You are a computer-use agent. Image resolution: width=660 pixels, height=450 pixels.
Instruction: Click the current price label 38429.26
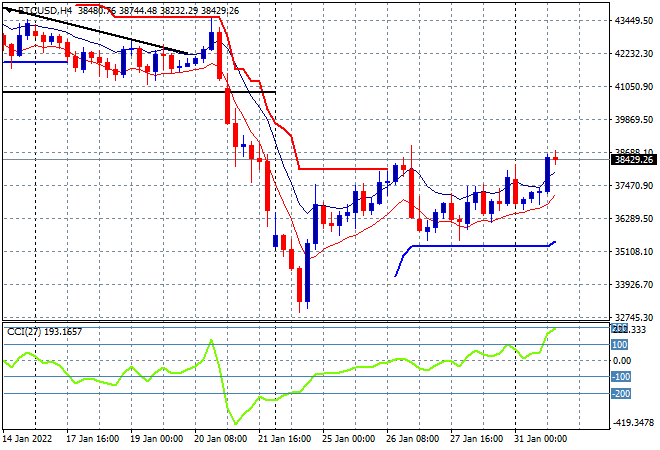[633, 160]
